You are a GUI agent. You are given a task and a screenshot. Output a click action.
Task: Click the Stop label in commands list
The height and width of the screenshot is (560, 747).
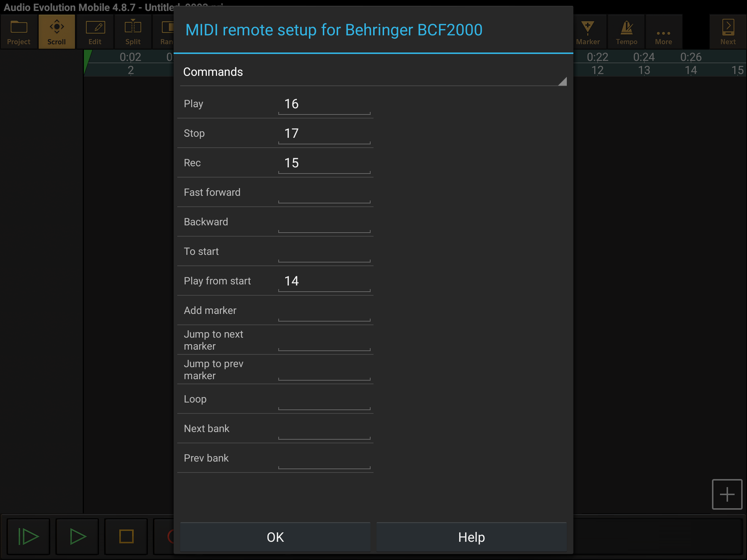194,133
